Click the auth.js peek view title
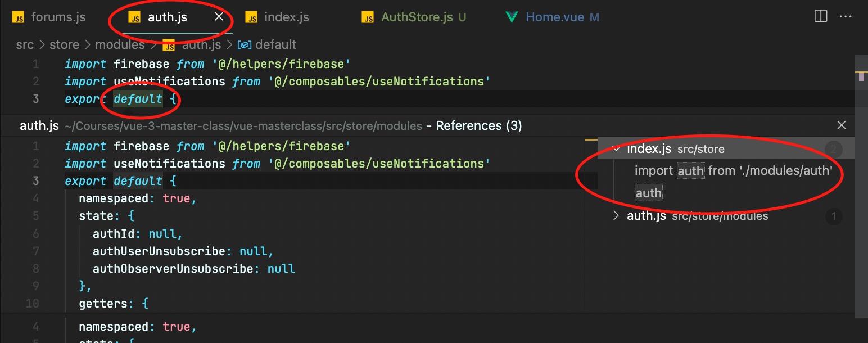 coord(39,125)
